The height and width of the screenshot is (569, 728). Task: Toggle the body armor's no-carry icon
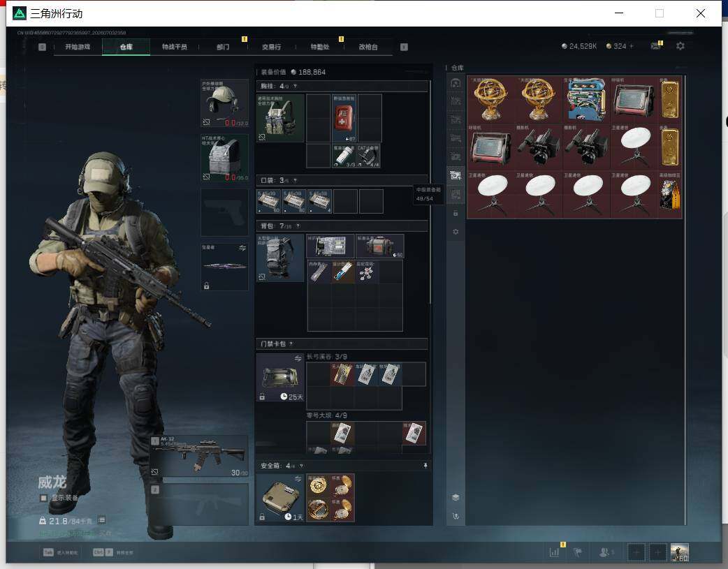tap(207, 177)
